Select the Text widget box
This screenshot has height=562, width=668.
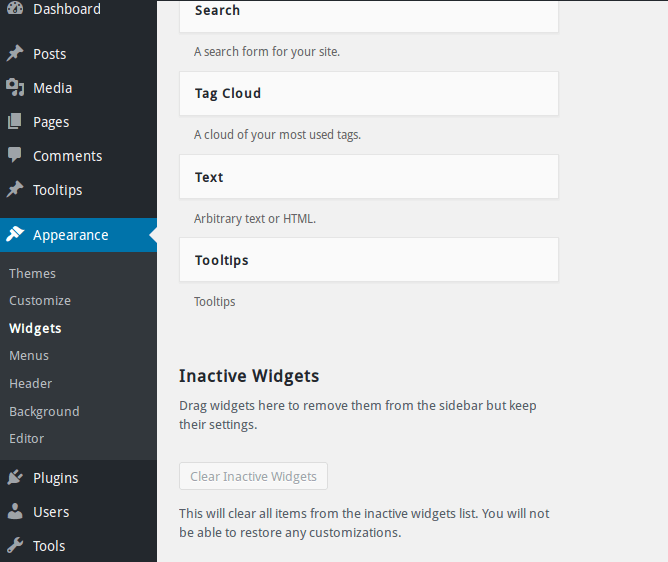point(369,177)
